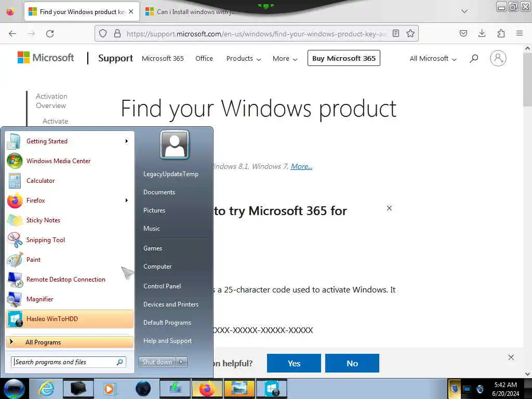The height and width of the screenshot is (399, 532).
Task: Click the Start orb button
Action: click(x=14, y=389)
